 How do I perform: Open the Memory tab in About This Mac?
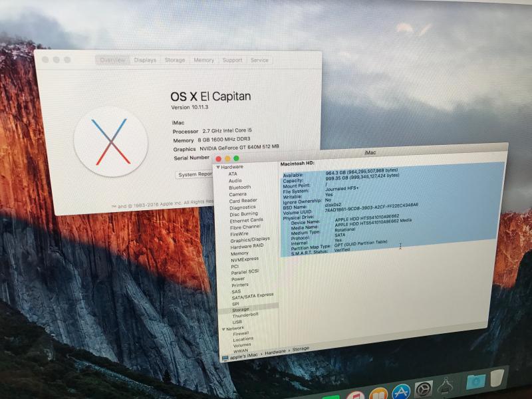203,60
